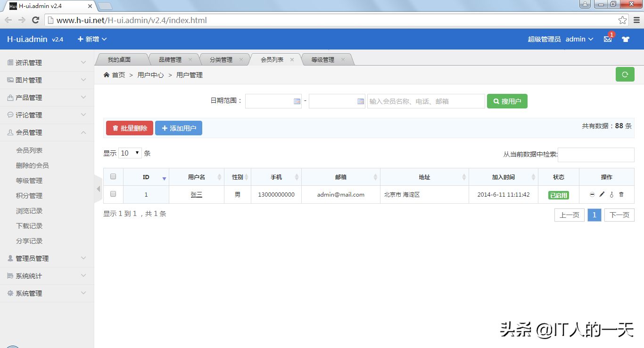Open 浏览记录 in the sidebar
644x348 pixels.
[29, 211]
